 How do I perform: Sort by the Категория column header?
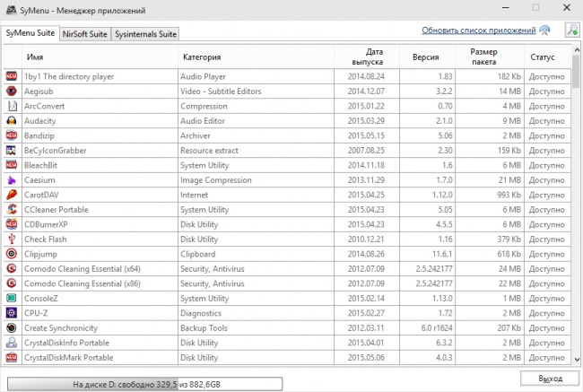pos(256,57)
